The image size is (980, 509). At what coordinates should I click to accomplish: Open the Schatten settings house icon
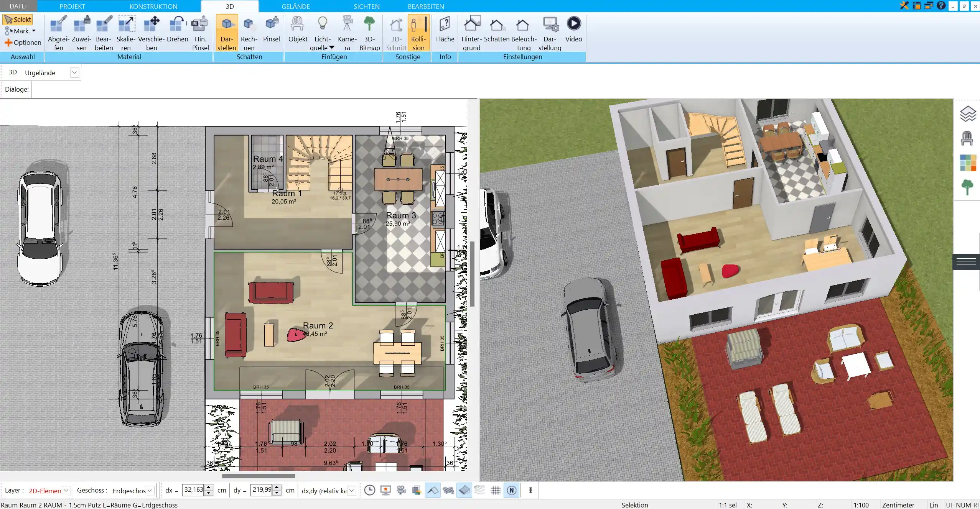pos(497,29)
